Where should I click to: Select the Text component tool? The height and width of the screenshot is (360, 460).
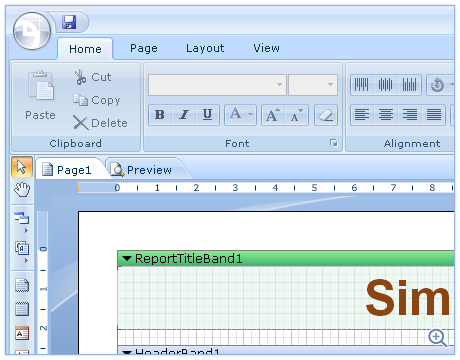click(x=22, y=333)
